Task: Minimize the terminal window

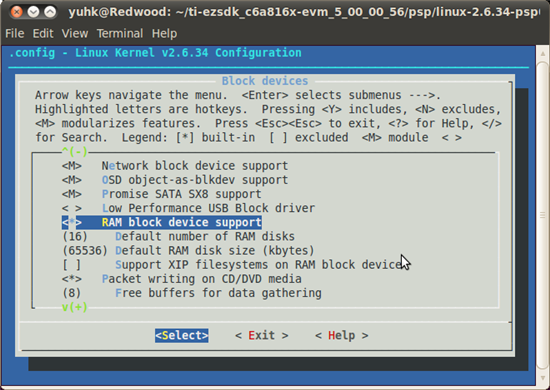Action: click(33, 12)
